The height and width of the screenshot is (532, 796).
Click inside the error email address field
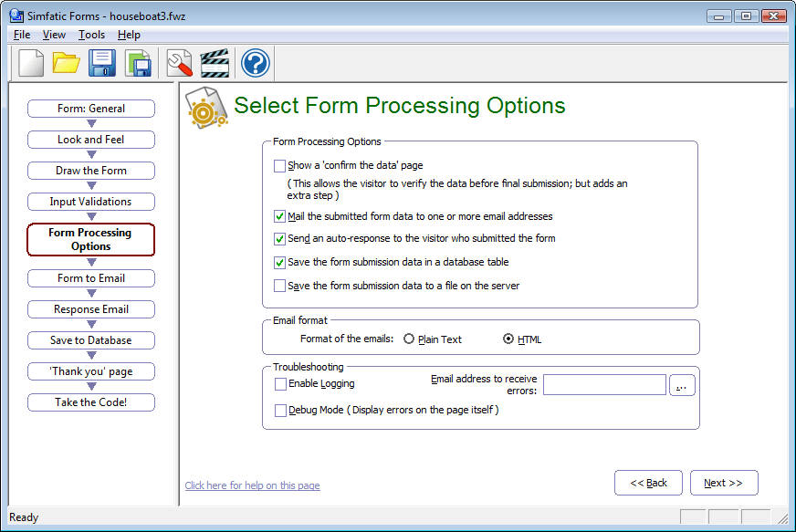coord(604,384)
